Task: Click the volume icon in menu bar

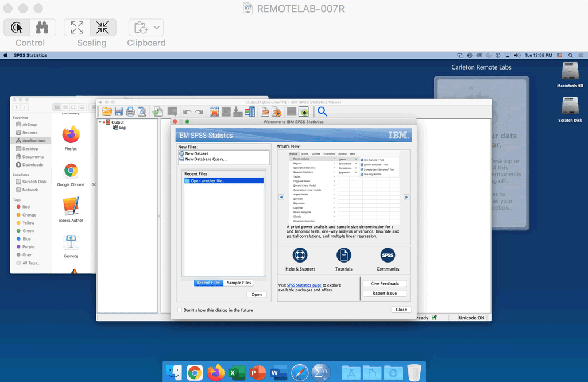Action: pos(517,55)
